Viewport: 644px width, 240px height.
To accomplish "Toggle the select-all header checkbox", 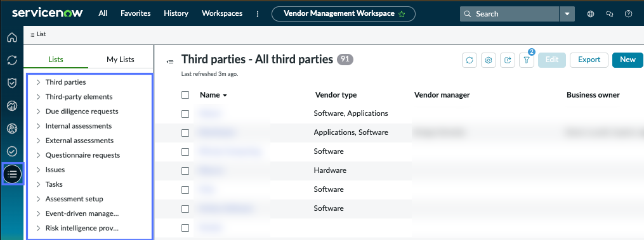I will (185, 95).
